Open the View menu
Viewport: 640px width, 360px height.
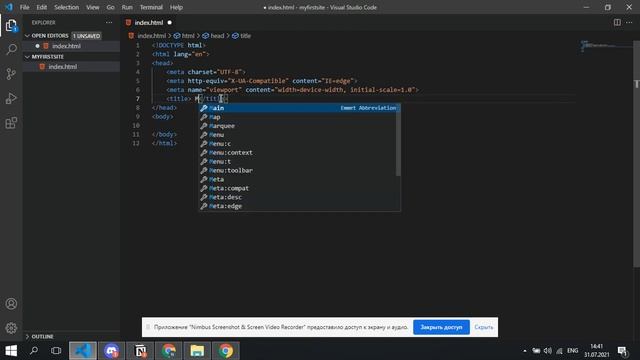93,7
